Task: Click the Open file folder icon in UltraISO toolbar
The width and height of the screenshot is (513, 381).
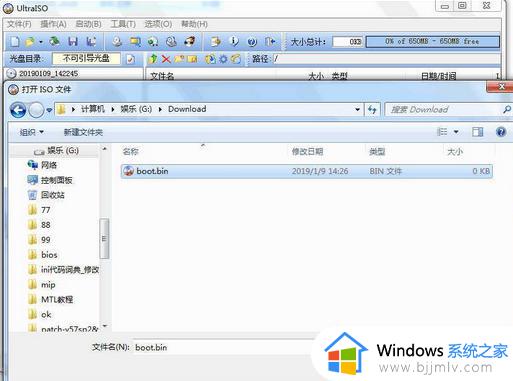Action: (x=30, y=42)
